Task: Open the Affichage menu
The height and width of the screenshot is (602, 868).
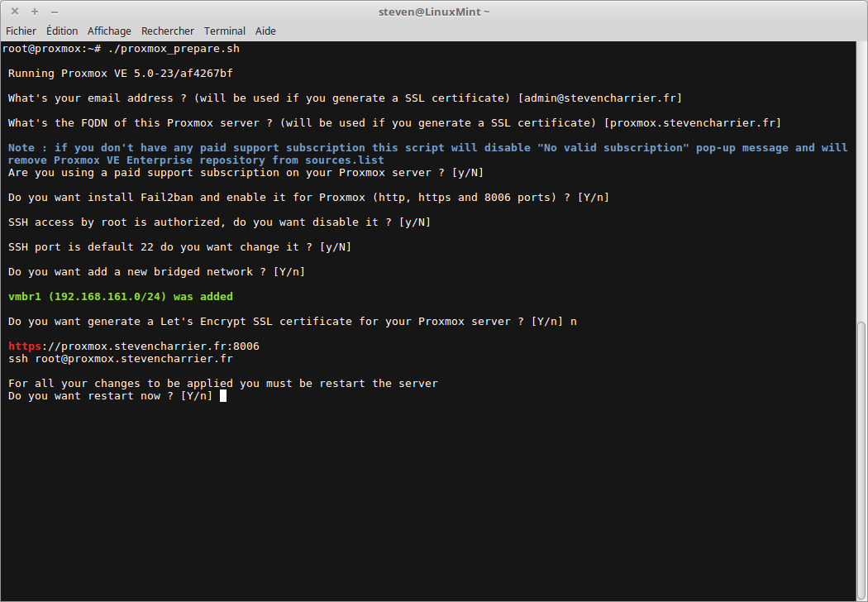Action: pyautogui.click(x=109, y=31)
